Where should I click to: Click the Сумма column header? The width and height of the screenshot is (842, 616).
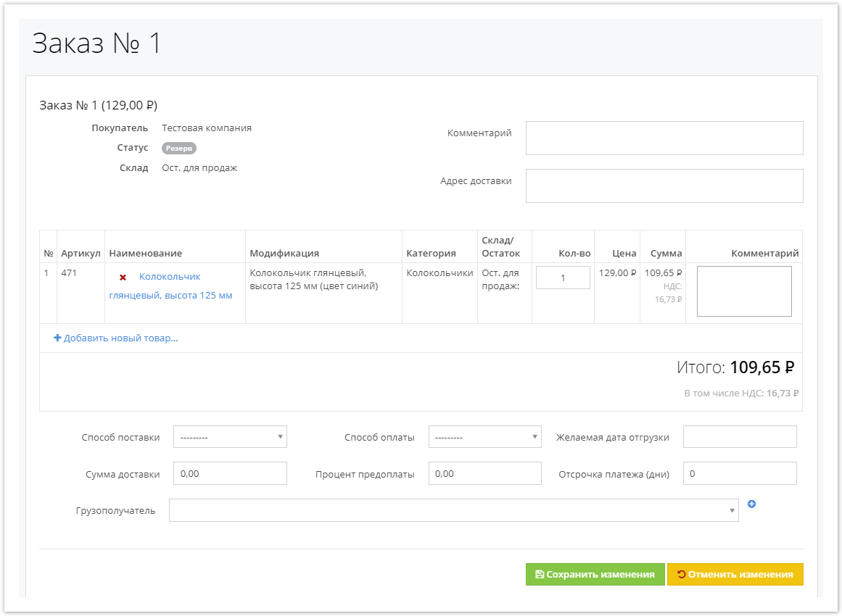pyautogui.click(x=666, y=253)
